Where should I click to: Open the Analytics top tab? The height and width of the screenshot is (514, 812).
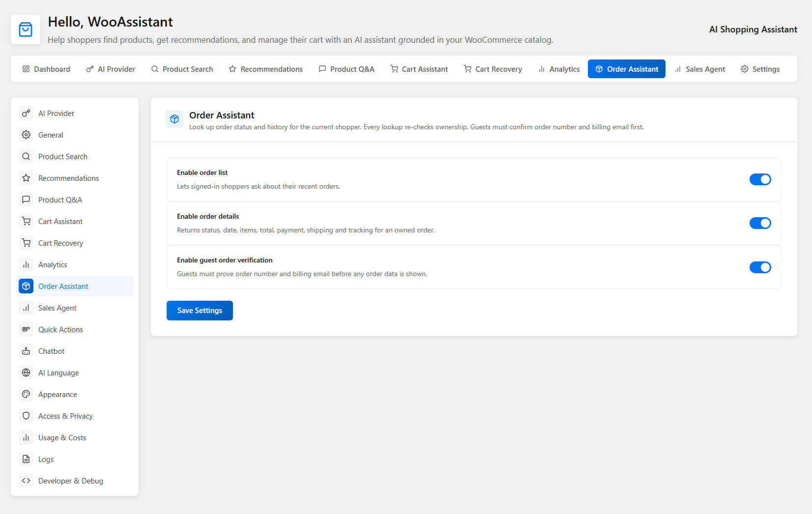click(x=559, y=69)
